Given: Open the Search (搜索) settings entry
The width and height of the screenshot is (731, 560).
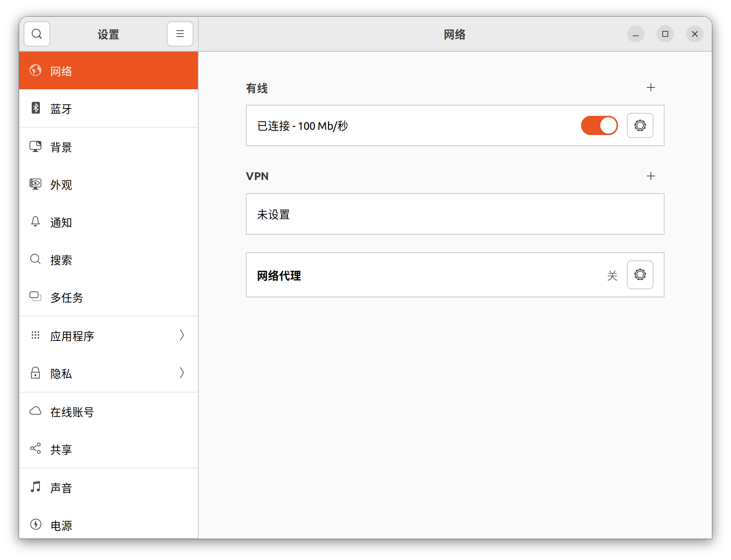Looking at the screenshot, I should (x=61, y=260).
